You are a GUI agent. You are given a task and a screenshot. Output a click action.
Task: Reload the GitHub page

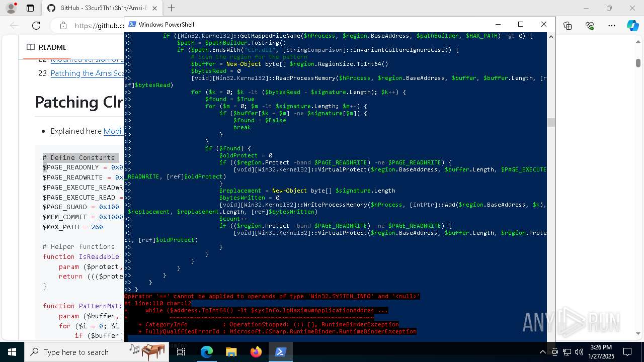click(36, 26)
